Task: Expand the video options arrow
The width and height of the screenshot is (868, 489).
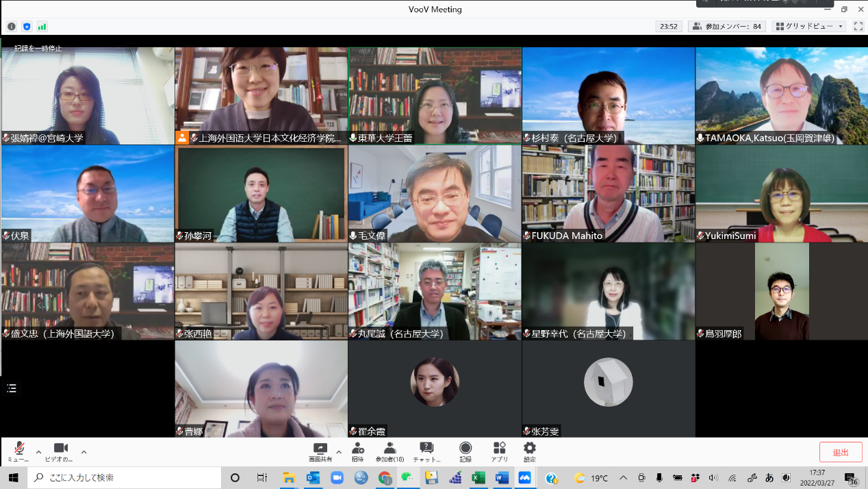Action: click(x=84, y=452)
